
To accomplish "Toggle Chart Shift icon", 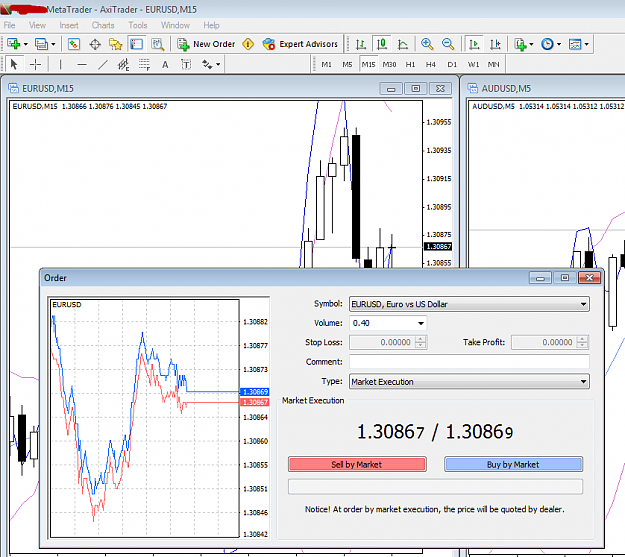I will (x=495, y=44).
